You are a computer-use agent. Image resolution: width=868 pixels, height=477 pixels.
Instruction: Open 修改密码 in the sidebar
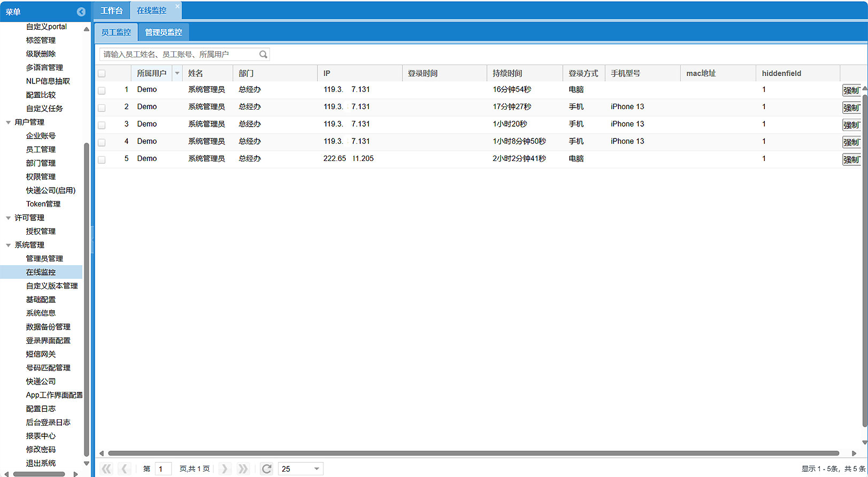click(x=41, y=450)
